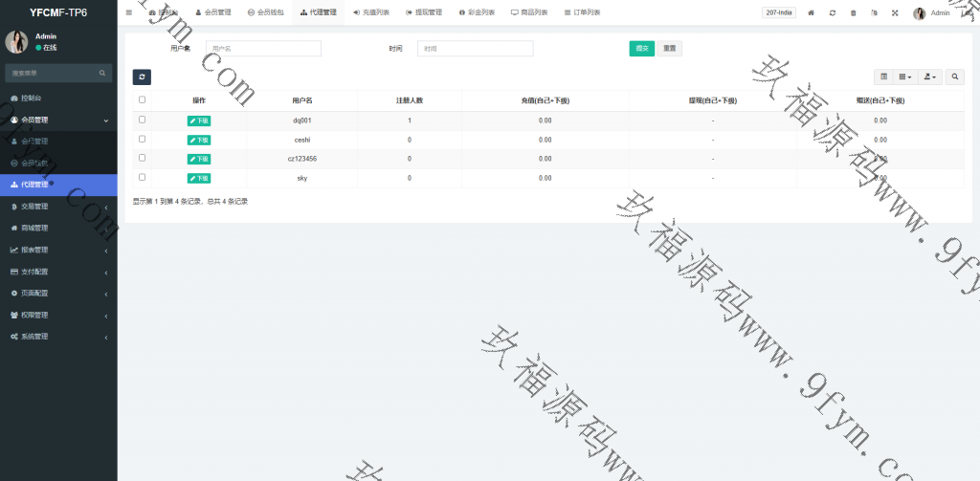Click the 下级 button for ceshi
Image resolution: width=980 pixels, height=481 pixels.
pyautogui.click(x=199, y=140)
